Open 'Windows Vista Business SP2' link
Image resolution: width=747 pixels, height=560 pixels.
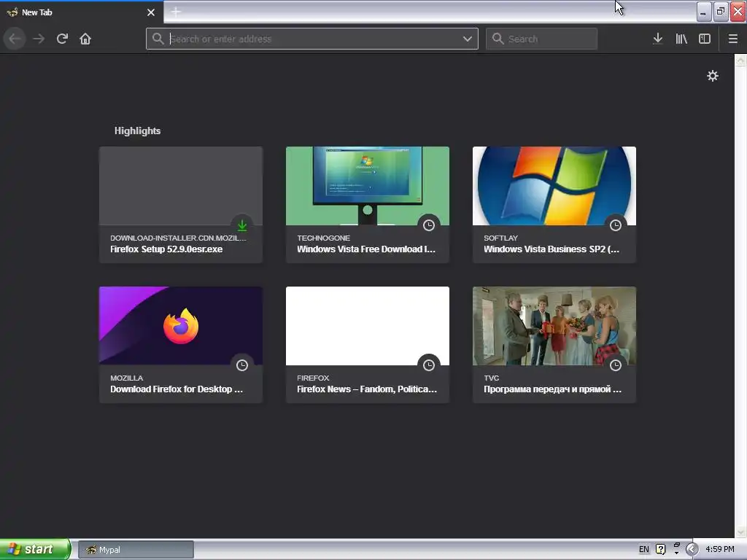[551, 249]
